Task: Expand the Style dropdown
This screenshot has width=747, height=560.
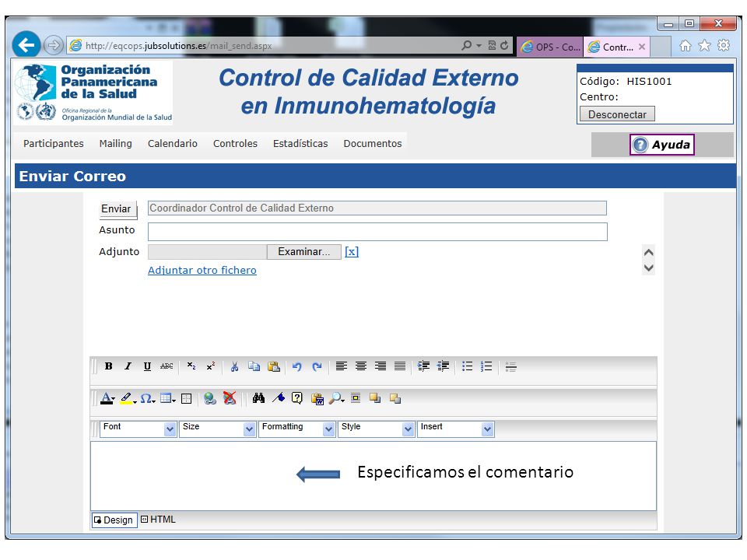Action: [376, 429]
